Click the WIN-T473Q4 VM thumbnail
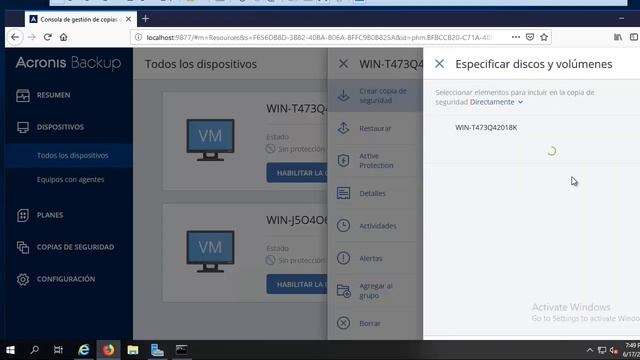 click(x=210, y=140)
